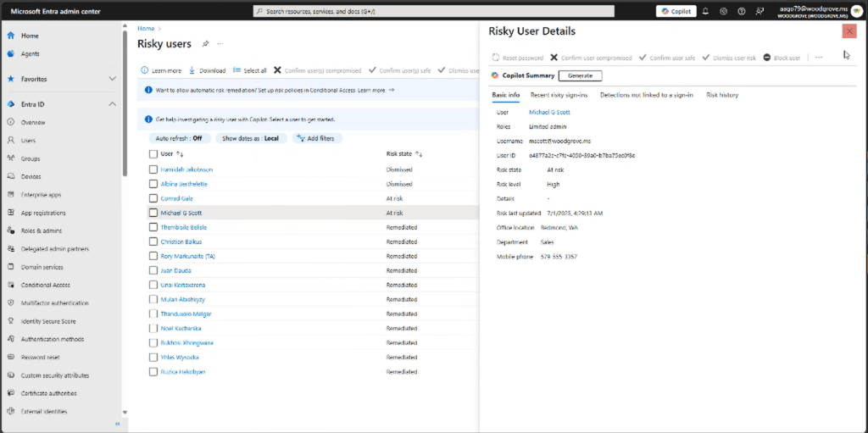
Task: Click the search resources input field
Action: [x=434, y=11]
